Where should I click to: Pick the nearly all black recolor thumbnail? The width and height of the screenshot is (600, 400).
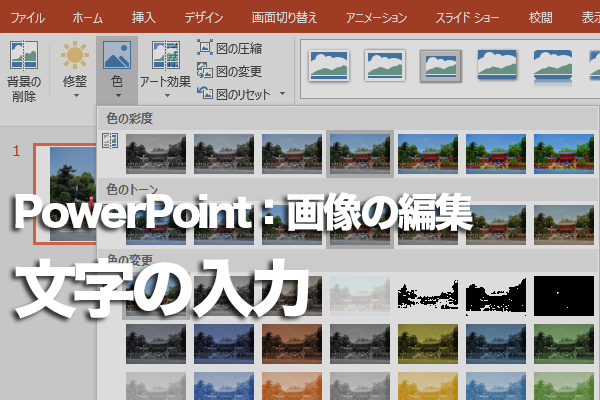pyautogui.click(x=564, y=296)
